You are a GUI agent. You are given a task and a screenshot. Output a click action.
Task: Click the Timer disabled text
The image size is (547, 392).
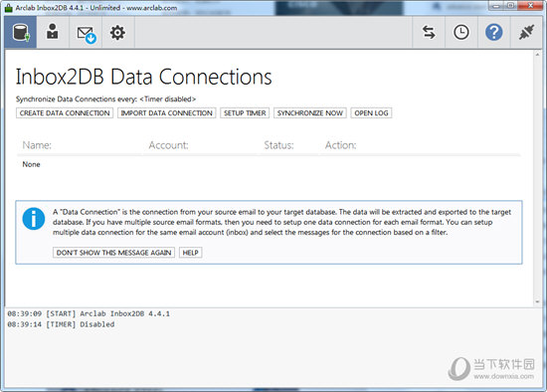(168, 99)
